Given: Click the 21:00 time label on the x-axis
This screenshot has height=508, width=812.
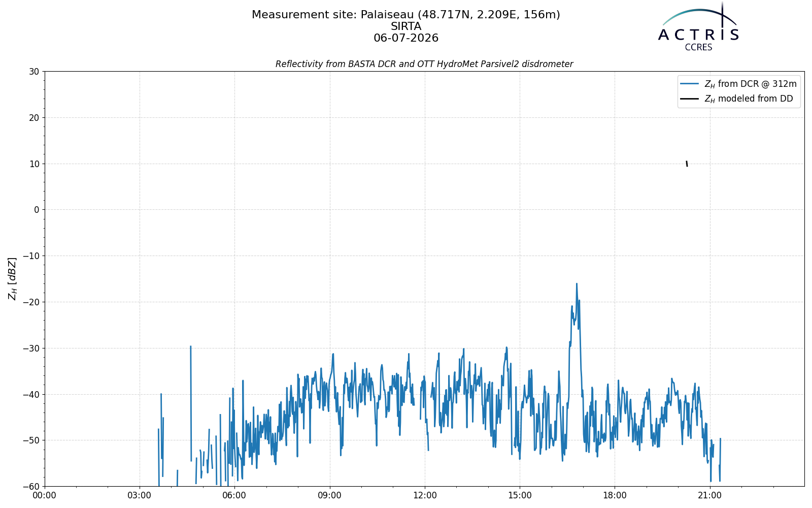Looking at the screenshot, I should (x=709, y=495).
